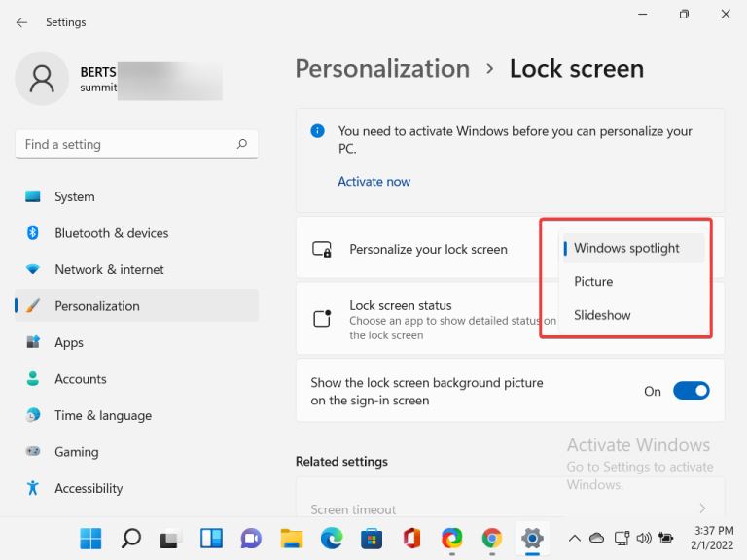Click the Network wifi icon in sidebar

coord(33,269)
